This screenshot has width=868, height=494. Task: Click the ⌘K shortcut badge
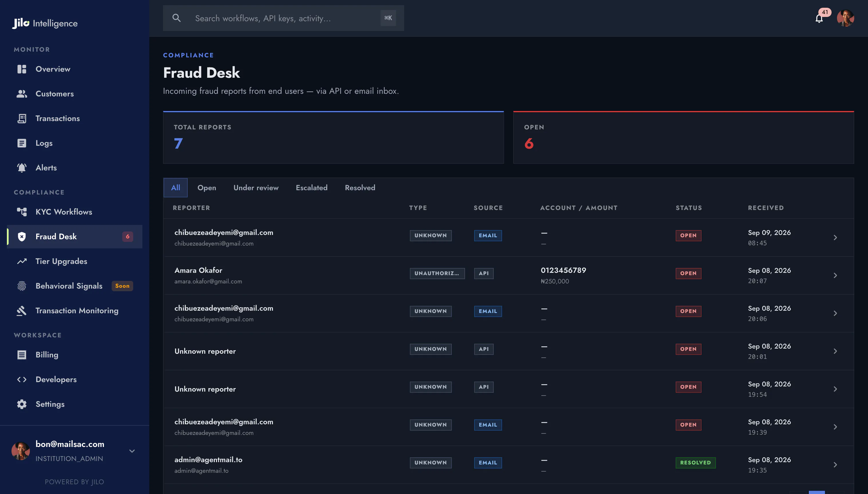[388, 18]
